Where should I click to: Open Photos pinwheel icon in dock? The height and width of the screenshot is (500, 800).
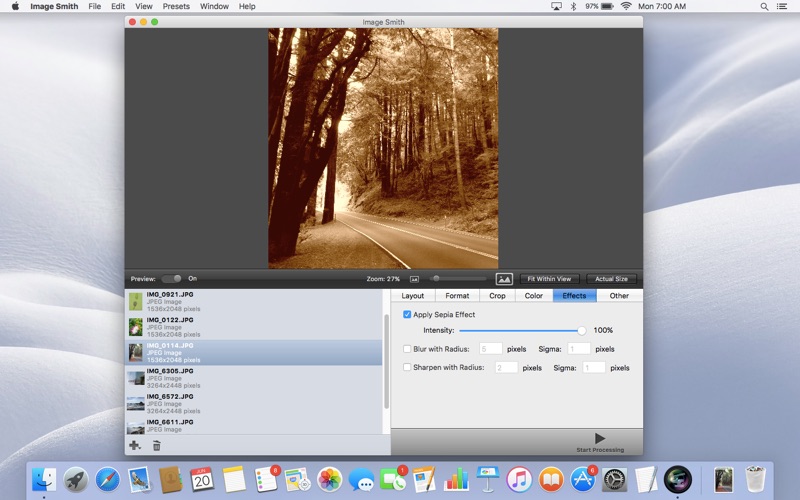(329, 480)
